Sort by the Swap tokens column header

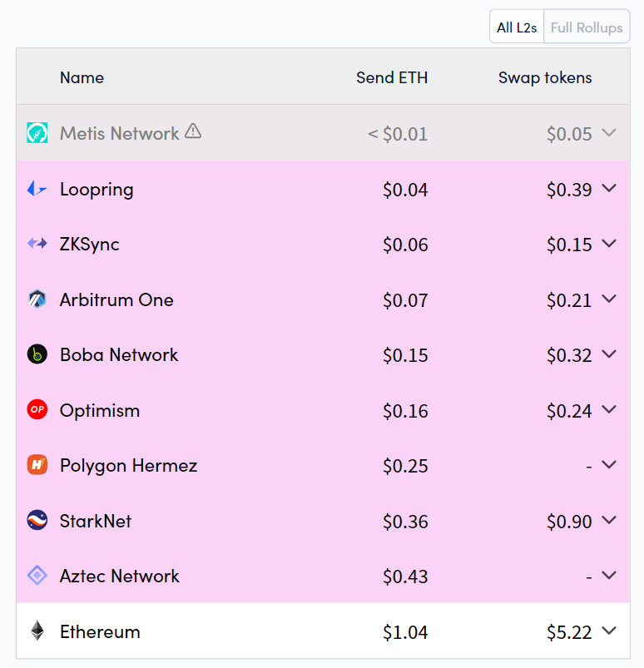pyautogui.click(x=545, y=77)
